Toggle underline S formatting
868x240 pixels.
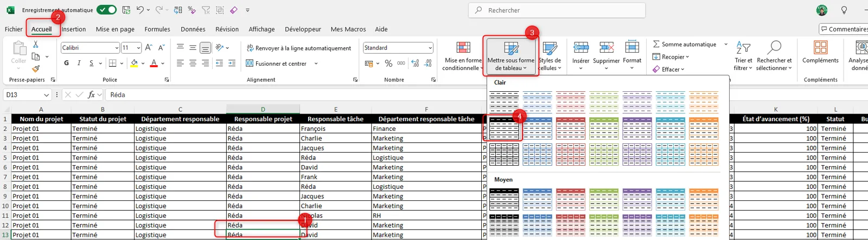coord(92,63)
